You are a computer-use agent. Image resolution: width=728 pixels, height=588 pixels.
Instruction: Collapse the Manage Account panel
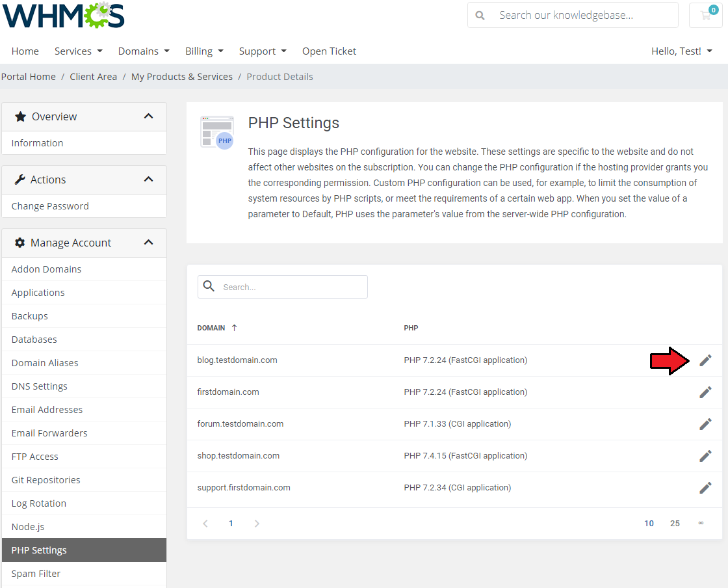click(149, 243)
